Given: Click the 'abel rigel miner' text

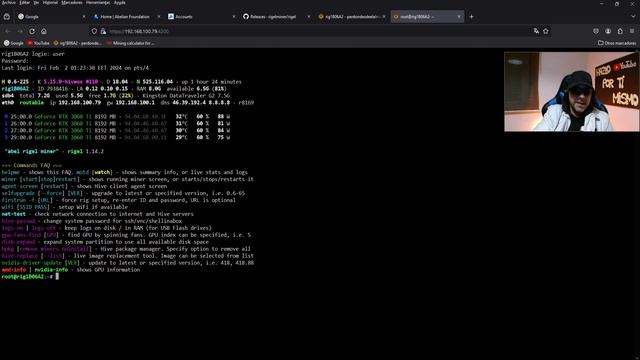Looking at the screenshot, I should [31, 151].
